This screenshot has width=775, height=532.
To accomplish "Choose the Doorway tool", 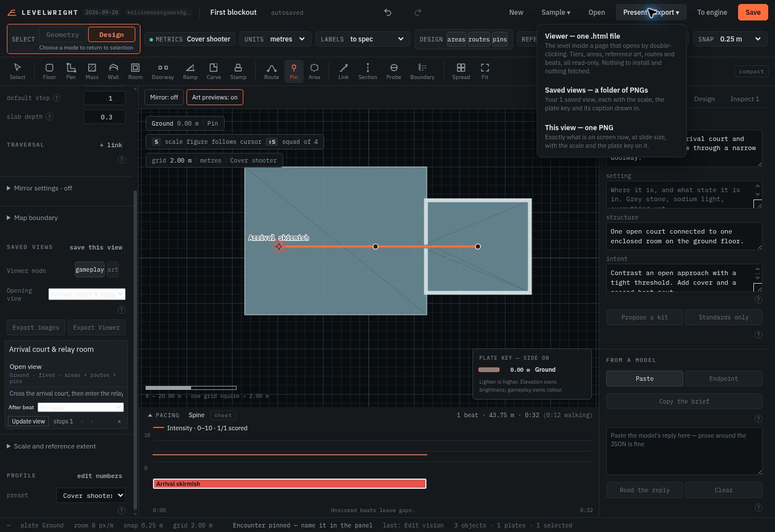I will (x=163, y=71).
